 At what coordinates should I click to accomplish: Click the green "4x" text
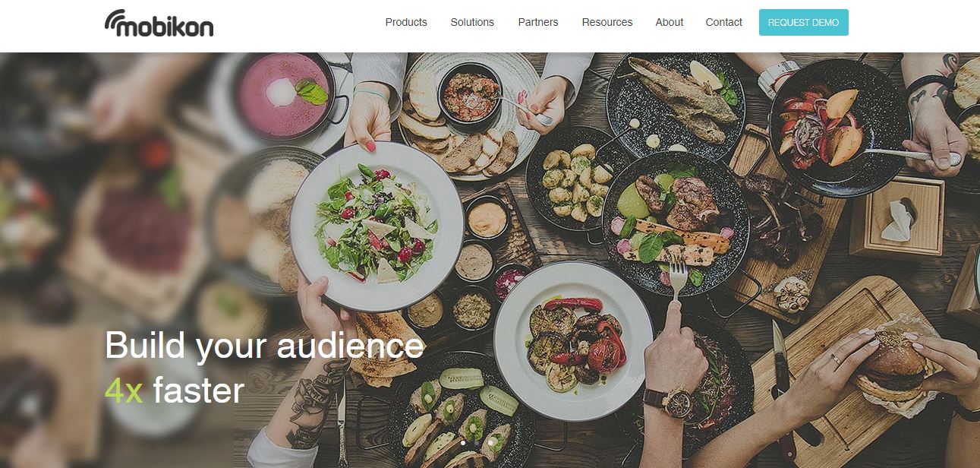pyautogui.click(x=124, y=391)
